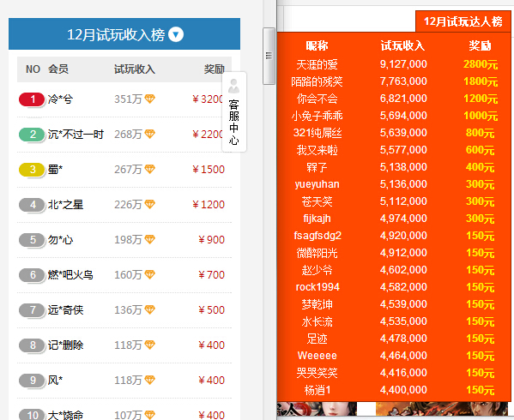Click the 会员 column header
The height and width of the screenshot is (420, 514).
coord(58,69)
